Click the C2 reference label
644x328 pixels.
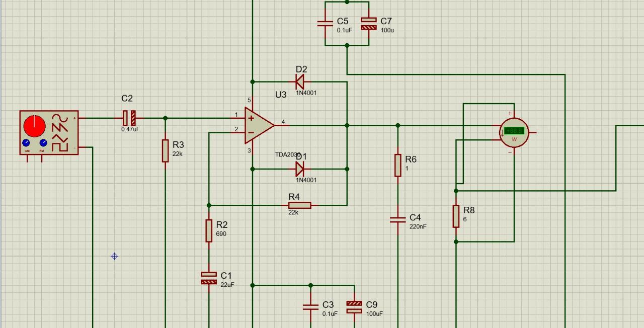coord(127,99)
